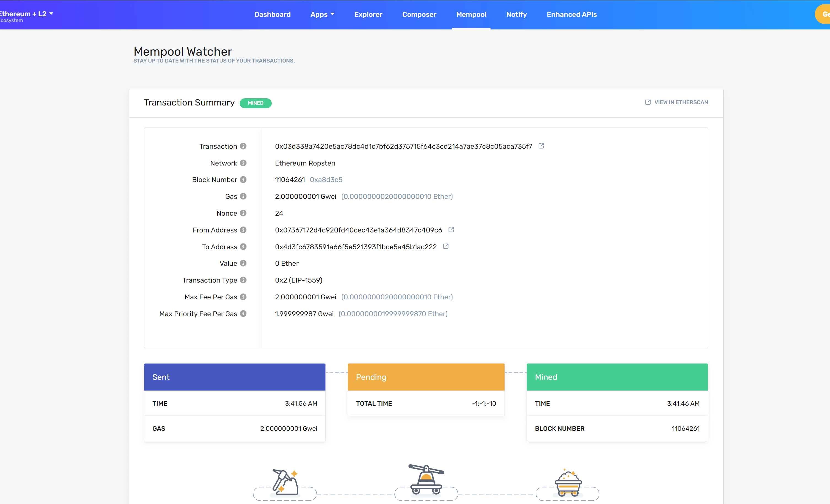Viewport: 830px width, 504px height.
Task: Open transaction hash external link icon
Action: 541,146
